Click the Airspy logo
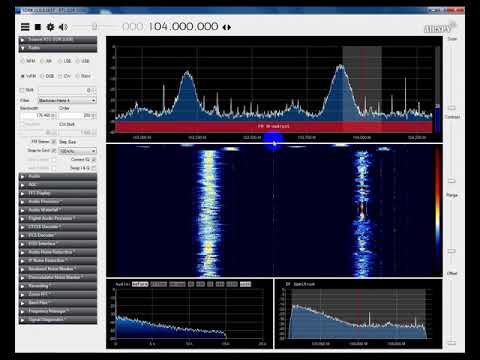480x360 pixels. pos(440,28)
